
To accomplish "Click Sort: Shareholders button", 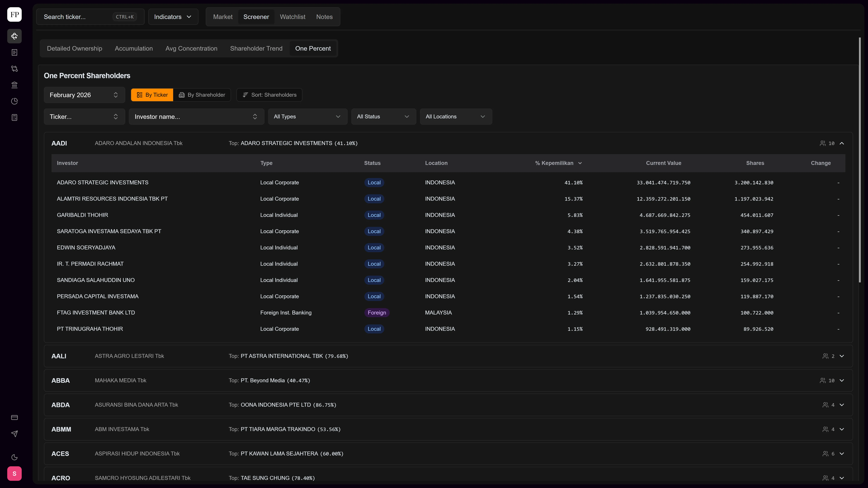I will coord(269,95).
